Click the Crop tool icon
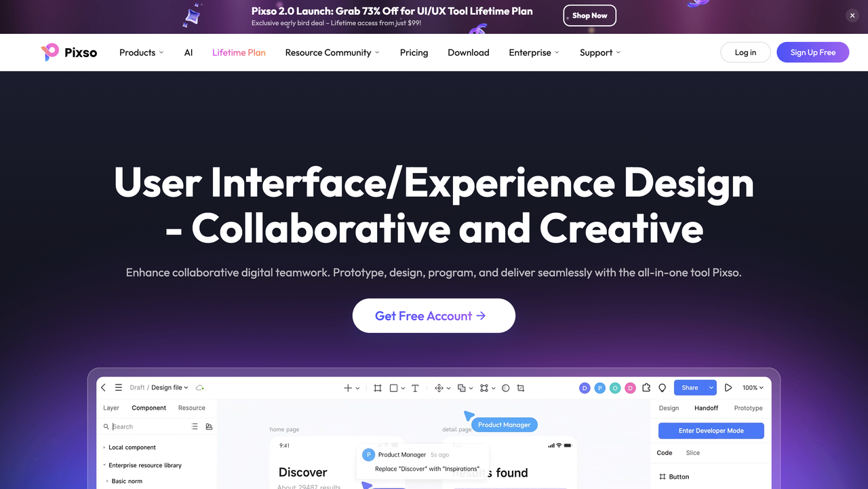Viewport: 868px width, 489px height. coord(521,388)
